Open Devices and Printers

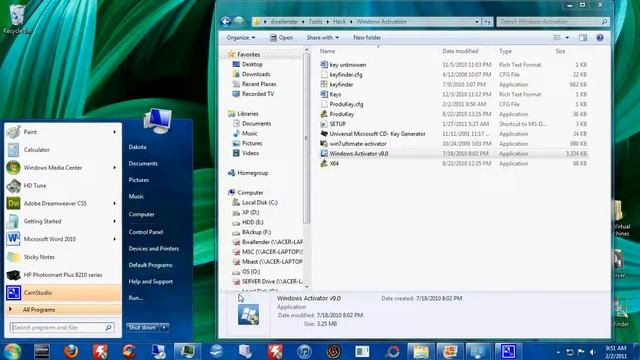point(153,249)
